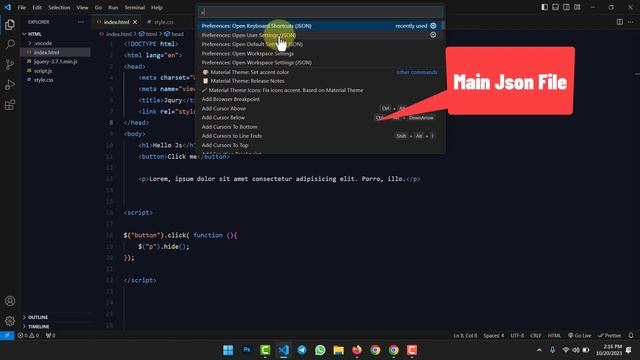Change indentation Spaces: 4 setting
Screen dimensions: 640x360
(494, 336)
